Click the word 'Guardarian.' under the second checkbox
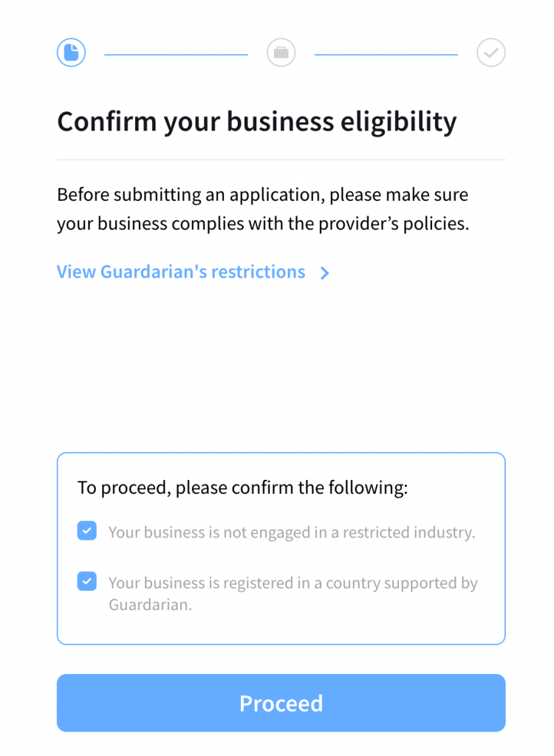The height and width of the screenshot is (756, 554). click(150, 605)
